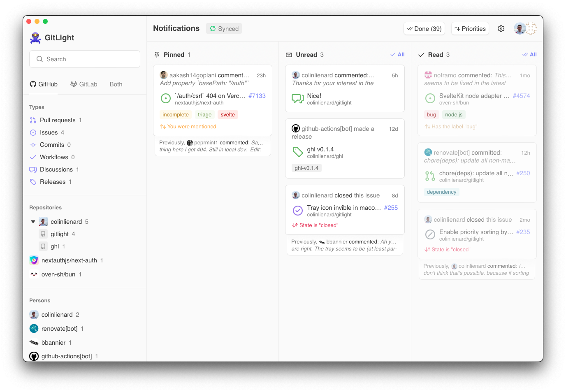
Task: Filter by Pull requests type
Action: coord(56,120)
